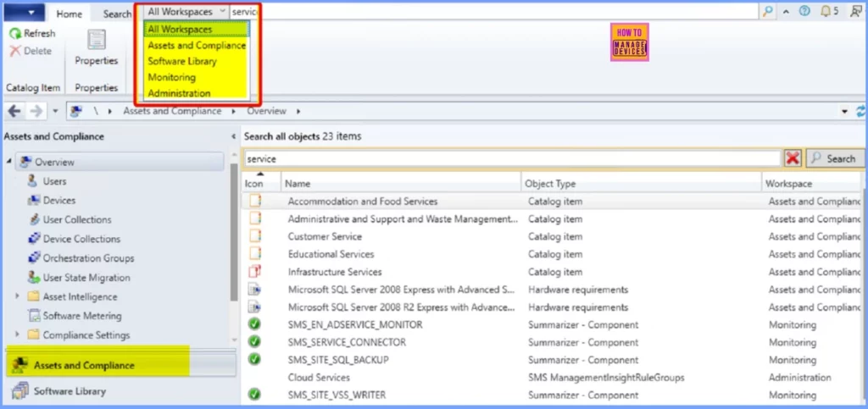Go back with the left arrow
The height and width of the screenshot is (409, 868).
14,111
